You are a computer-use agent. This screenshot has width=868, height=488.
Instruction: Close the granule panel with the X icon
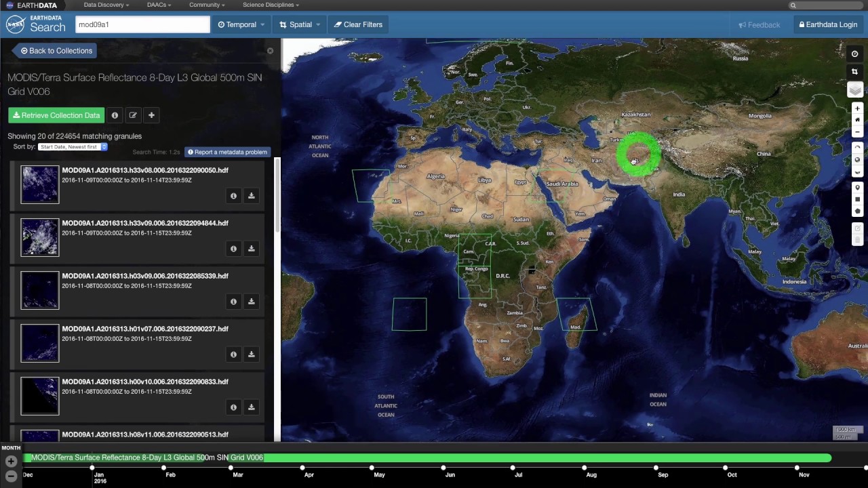270,51
